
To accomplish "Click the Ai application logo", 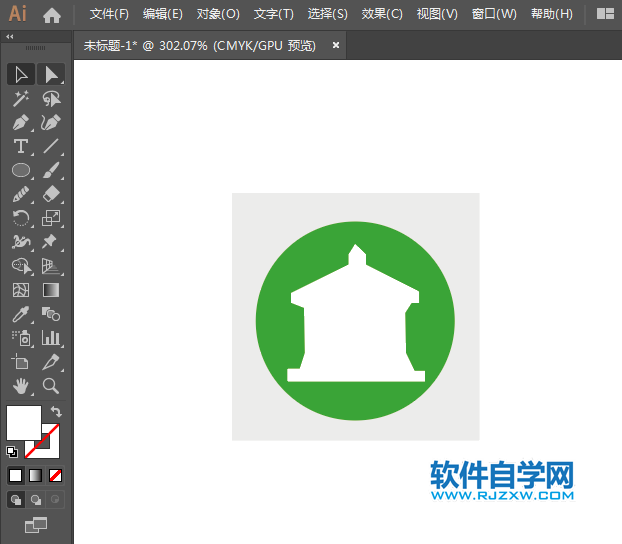I will click(x=18, y=14).
